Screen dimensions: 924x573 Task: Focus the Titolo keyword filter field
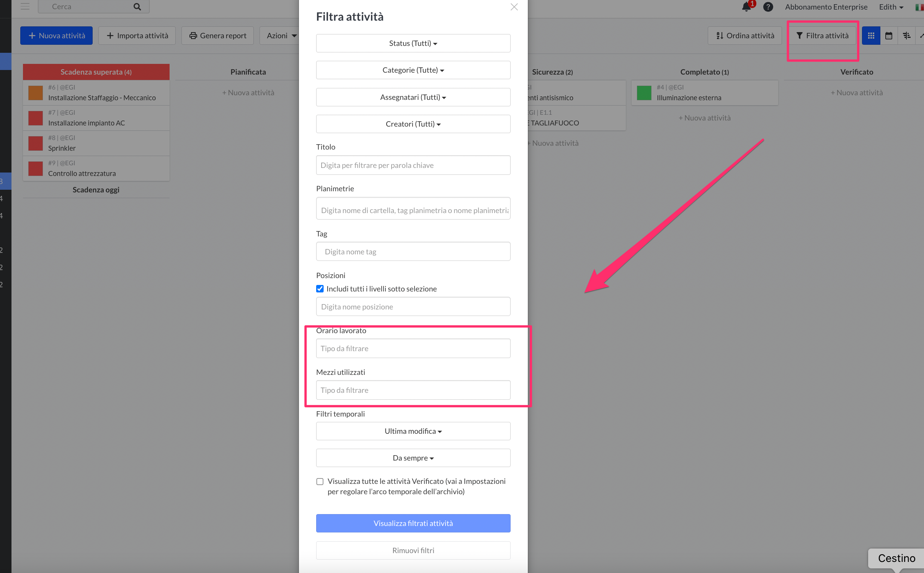pyautogui.click(x=413, y=165)
